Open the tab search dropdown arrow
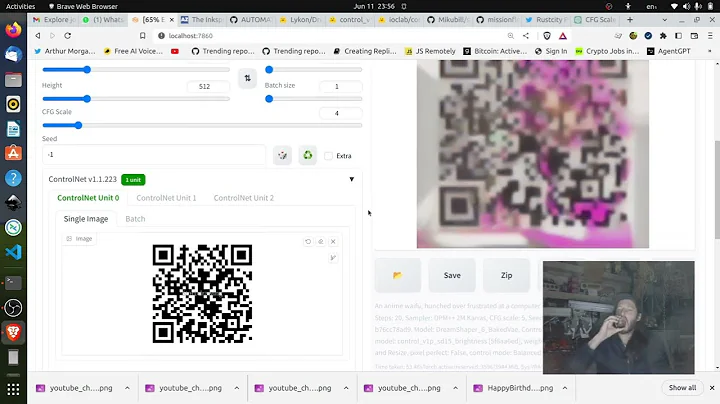Screen dimensions: 720x404 [x=664, y=20]
